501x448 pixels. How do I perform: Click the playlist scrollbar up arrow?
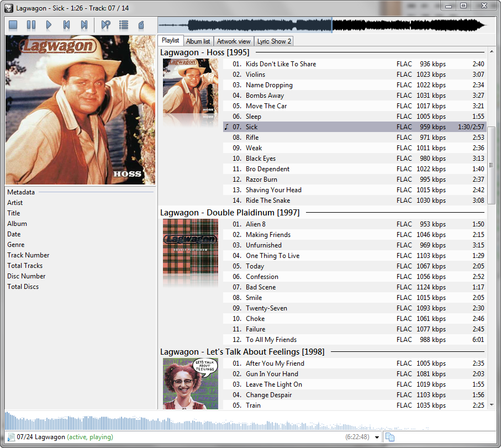pos(492,51)
